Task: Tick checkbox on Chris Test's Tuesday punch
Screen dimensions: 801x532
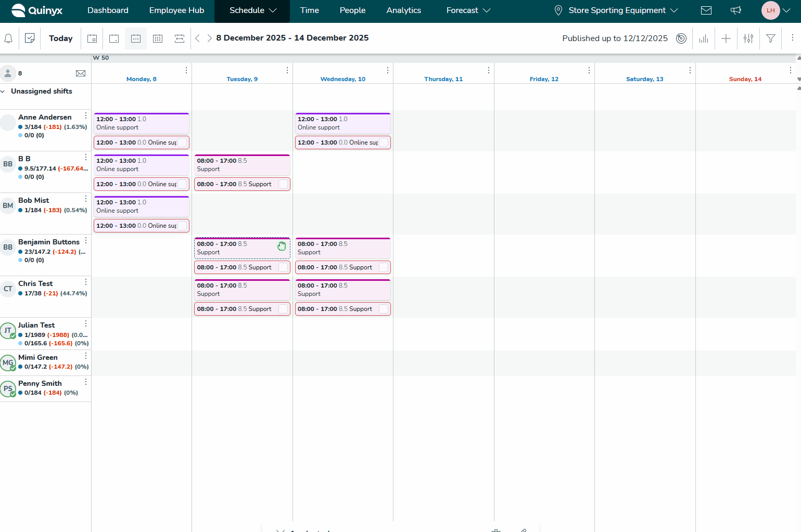Action: click(283, 309)
